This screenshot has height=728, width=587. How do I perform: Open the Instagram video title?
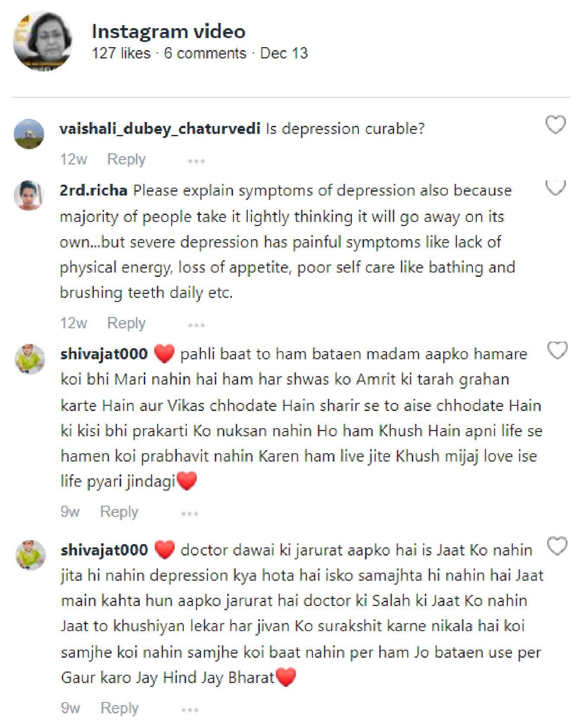tap(169, 32)
